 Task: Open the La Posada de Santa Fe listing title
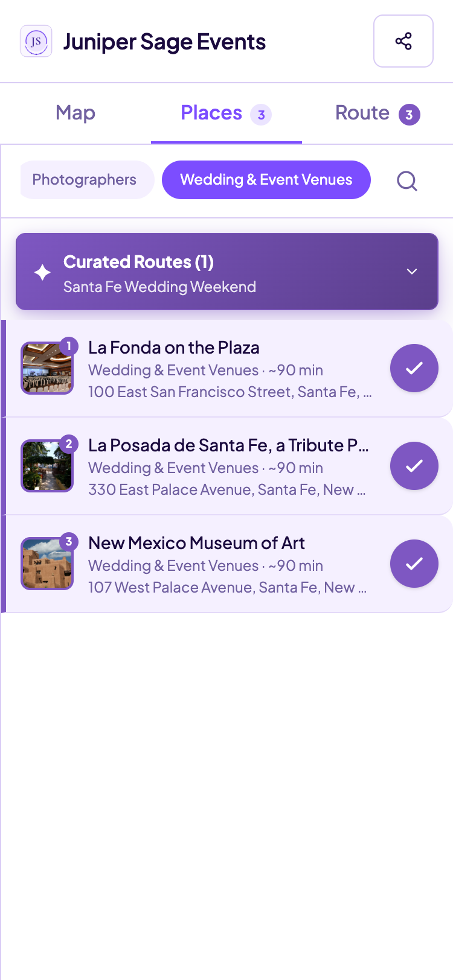tap(228, 445)
